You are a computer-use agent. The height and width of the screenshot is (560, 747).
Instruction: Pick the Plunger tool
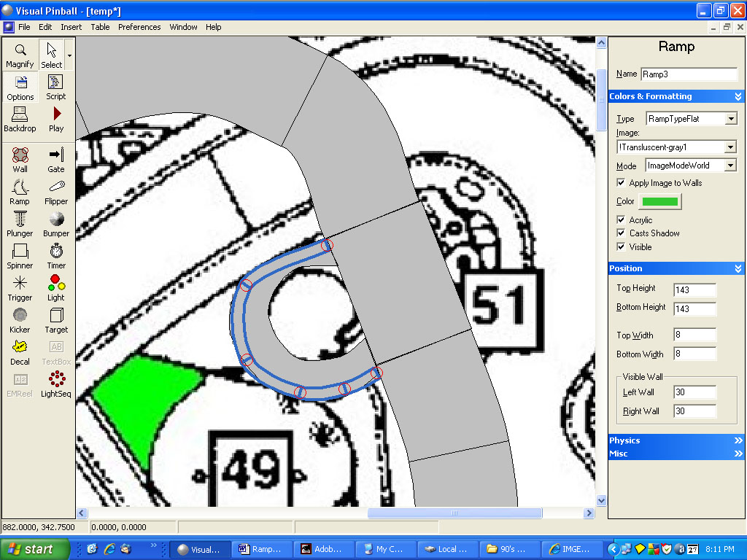click(20, 224)
